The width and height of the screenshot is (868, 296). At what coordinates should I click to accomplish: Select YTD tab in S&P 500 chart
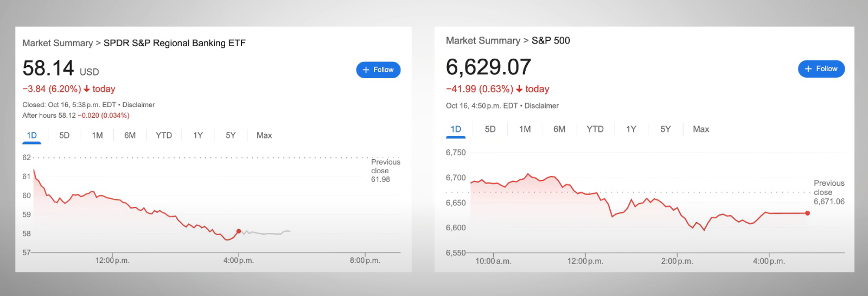point(595,129)
